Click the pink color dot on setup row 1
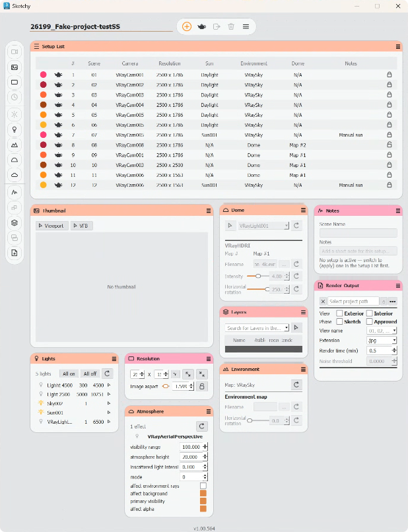This screenshot has width=408, height=532. tap(44, 75)
